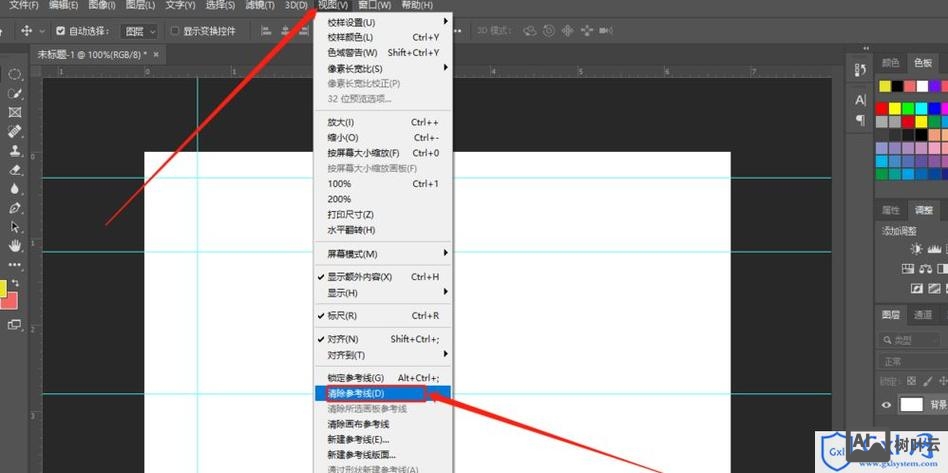The height and width of the screenshot is (473, 948).
Task: Switch to the 颜色 panel tab
Action: (890, 62)
